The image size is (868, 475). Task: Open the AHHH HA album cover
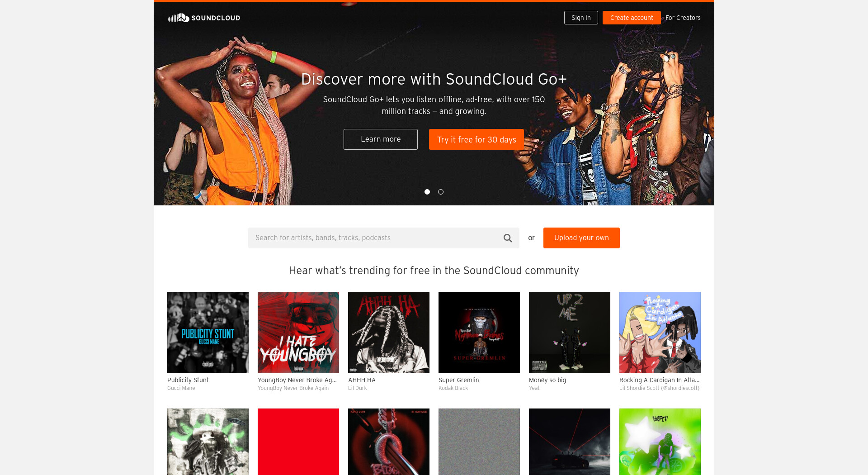point(389,332)
